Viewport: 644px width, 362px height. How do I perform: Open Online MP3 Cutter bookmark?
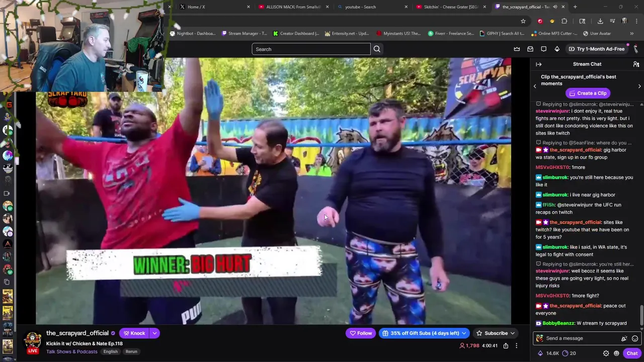coord(554,34)
